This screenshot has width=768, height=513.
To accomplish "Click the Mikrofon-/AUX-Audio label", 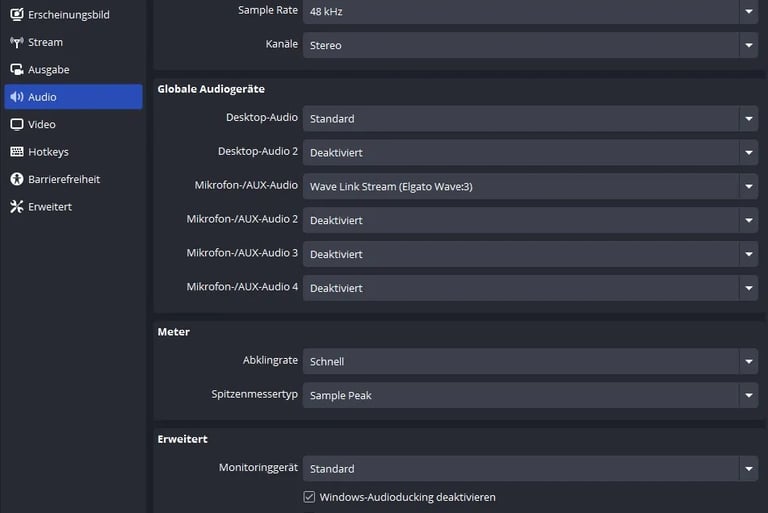I will point(246,185).
